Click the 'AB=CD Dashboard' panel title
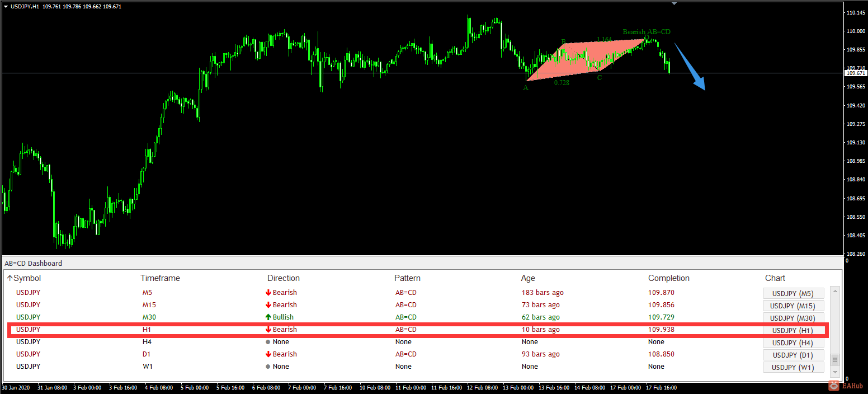Screen dimensions: 868x394 33,263
